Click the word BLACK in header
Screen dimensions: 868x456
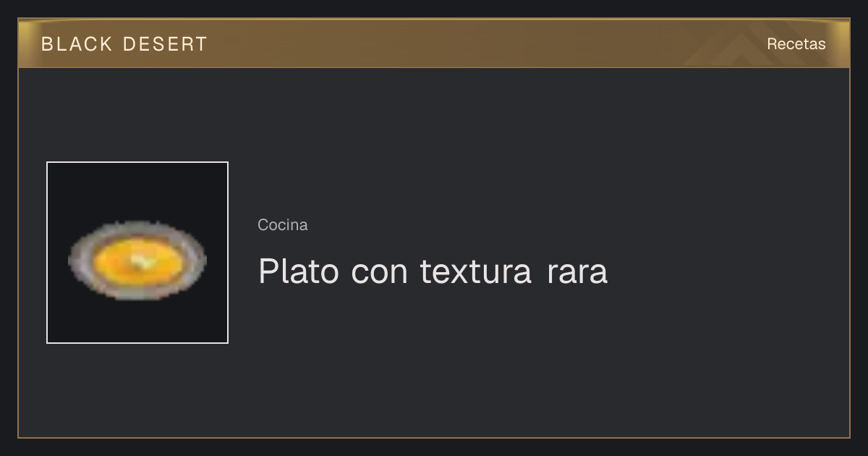click(77, 44)
